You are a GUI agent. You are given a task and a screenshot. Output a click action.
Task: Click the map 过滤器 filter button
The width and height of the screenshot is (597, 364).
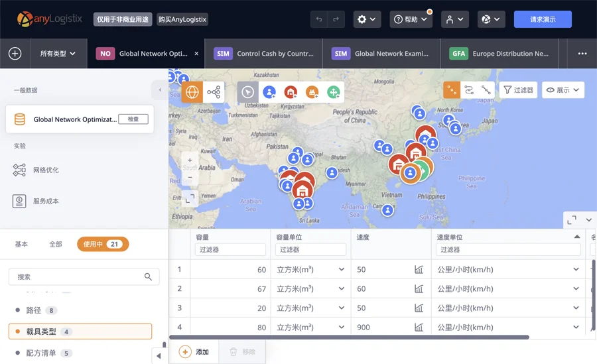(518, 90)
